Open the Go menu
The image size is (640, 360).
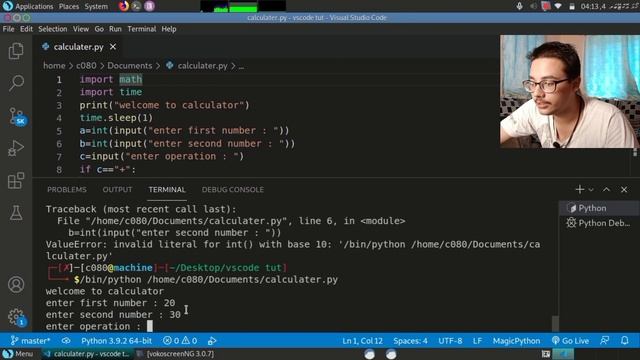99,29
